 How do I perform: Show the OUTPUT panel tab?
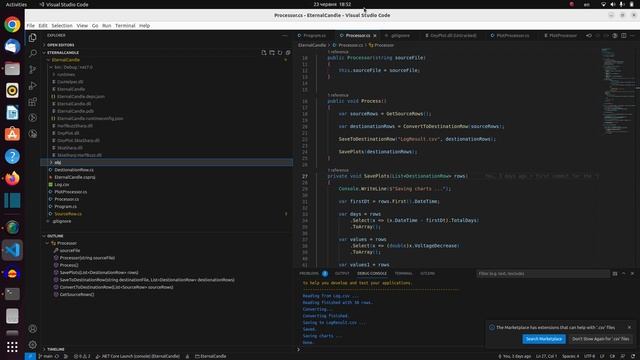click(x=342, y=273)
